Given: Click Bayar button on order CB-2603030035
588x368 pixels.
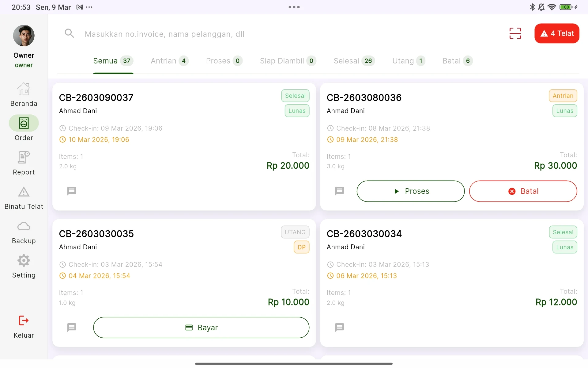Looking at the screenshot, I should (x=201, y=328).
